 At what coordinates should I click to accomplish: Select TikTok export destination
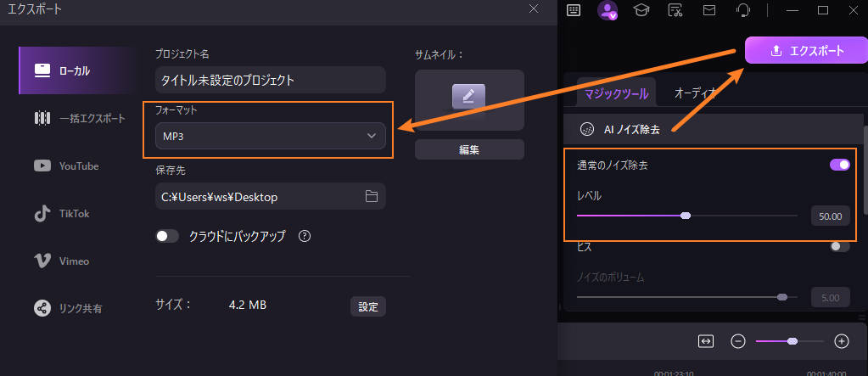pyautogui.click(x=61, y=213)
